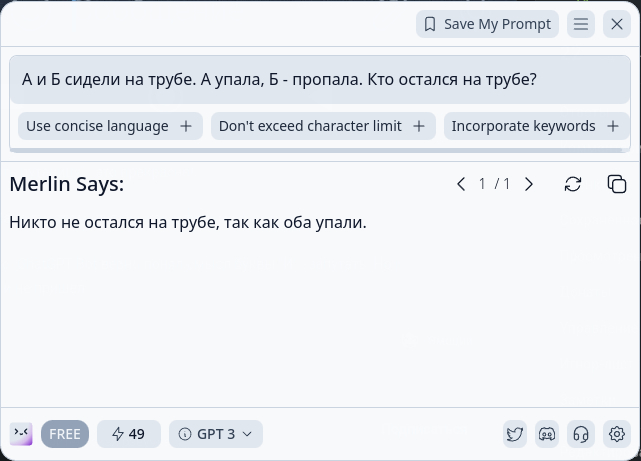
Task: Add the Don't exceed character limit chip
Action: pos(323,126)
